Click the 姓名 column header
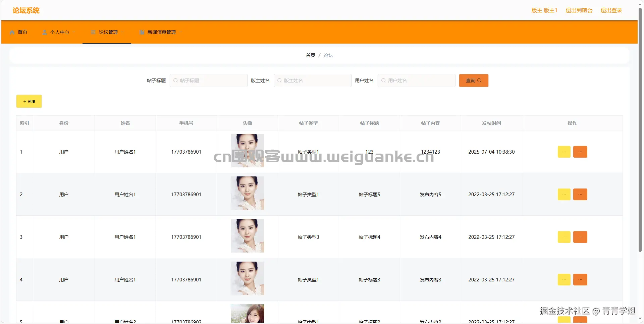Viewport: 644px width, 324px height. [125, 123]
